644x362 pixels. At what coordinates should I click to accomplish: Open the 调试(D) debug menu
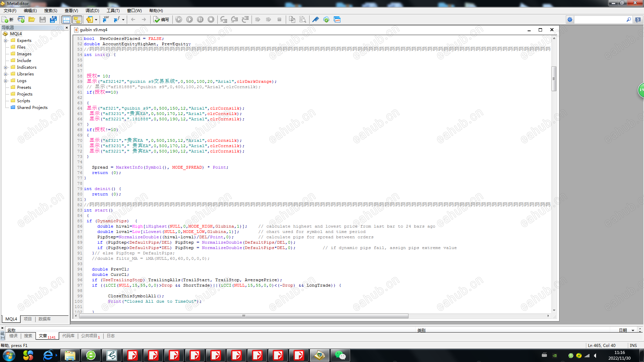click(x=92, y=11)
